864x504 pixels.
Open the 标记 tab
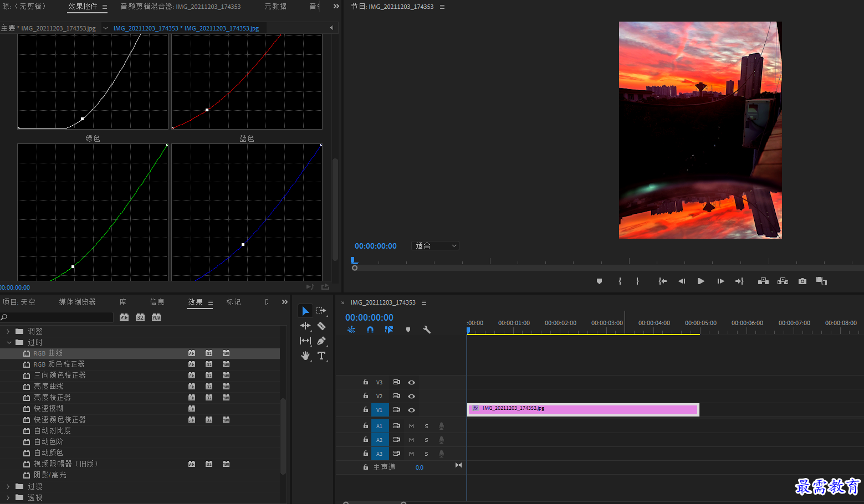click(x=233, y=302)
